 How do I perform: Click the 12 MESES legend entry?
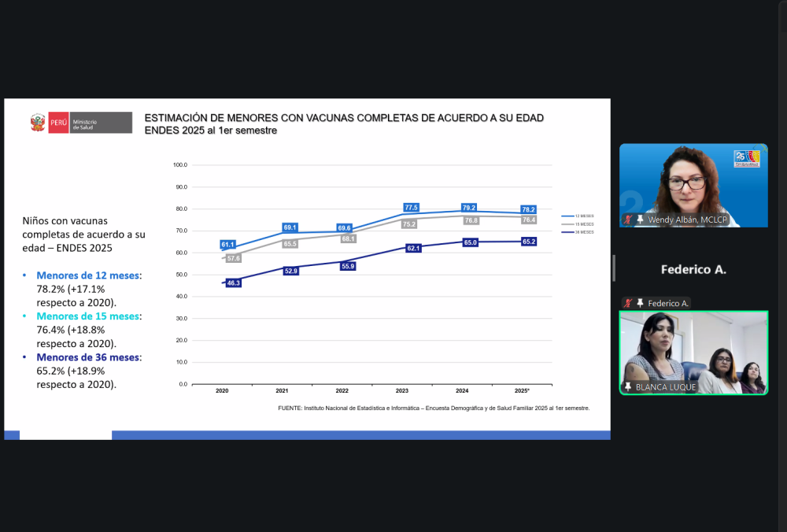pos(578,216)
